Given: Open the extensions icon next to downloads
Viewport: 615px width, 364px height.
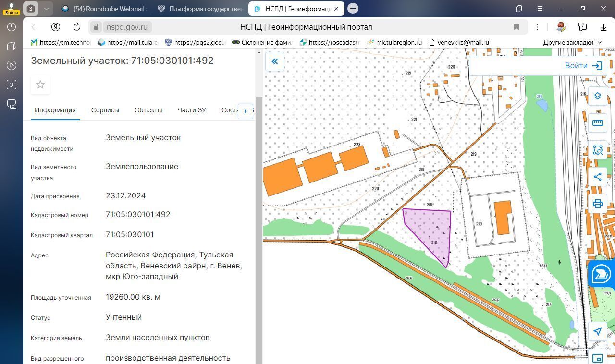Looking at the screenshot, I should click(582, 27).
